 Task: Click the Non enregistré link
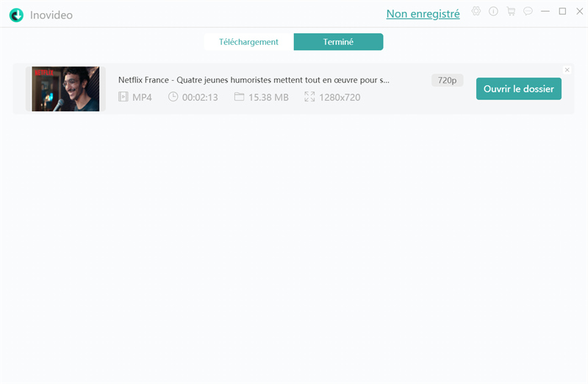(x=423, y=14)
